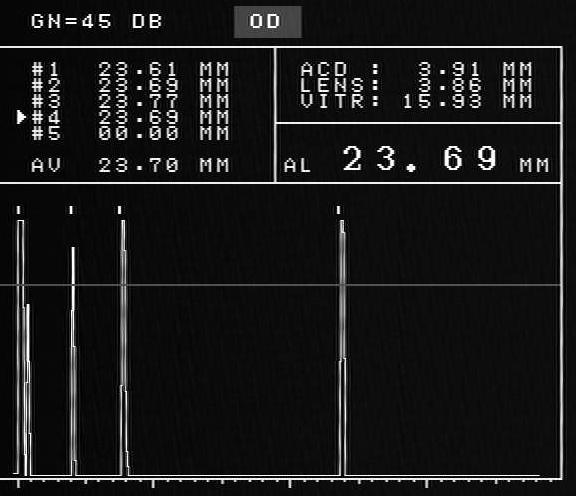Click the VITR 15.93 MM value
This screenshot has height=496, width=576.
(416, 101)
